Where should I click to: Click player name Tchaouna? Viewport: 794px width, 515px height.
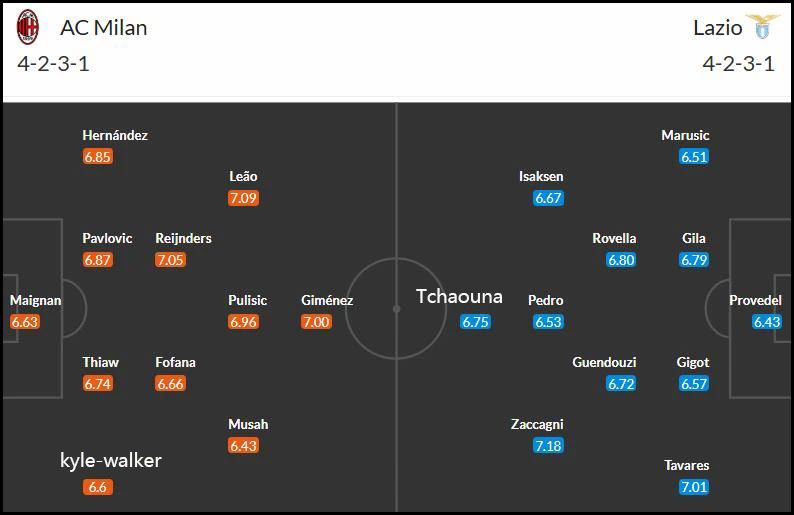tap(459, 297)
